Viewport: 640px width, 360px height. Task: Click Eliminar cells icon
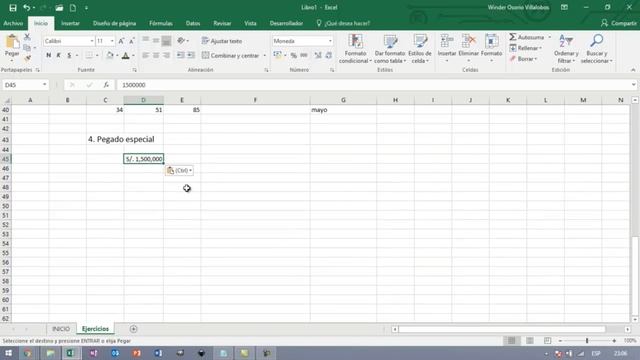pos(469,41)
